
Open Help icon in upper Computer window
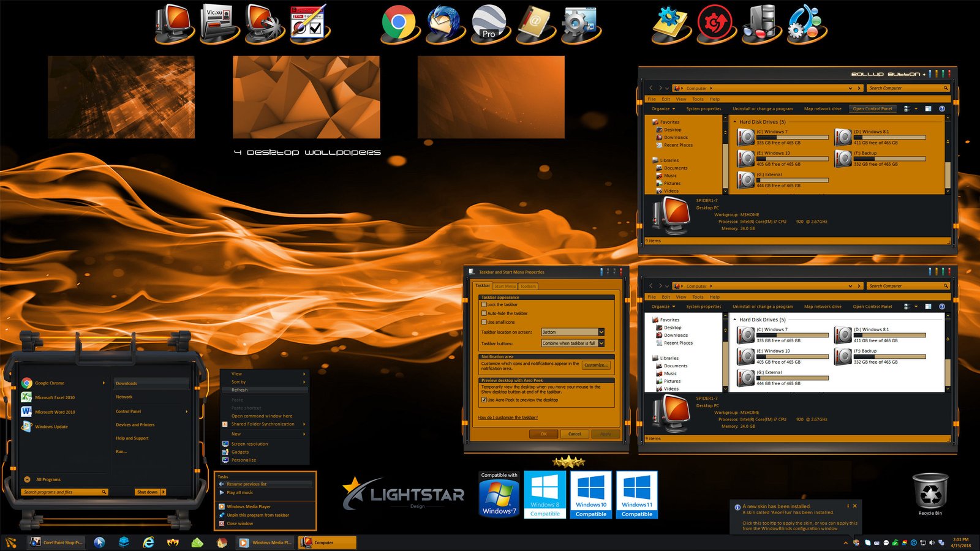942,108
